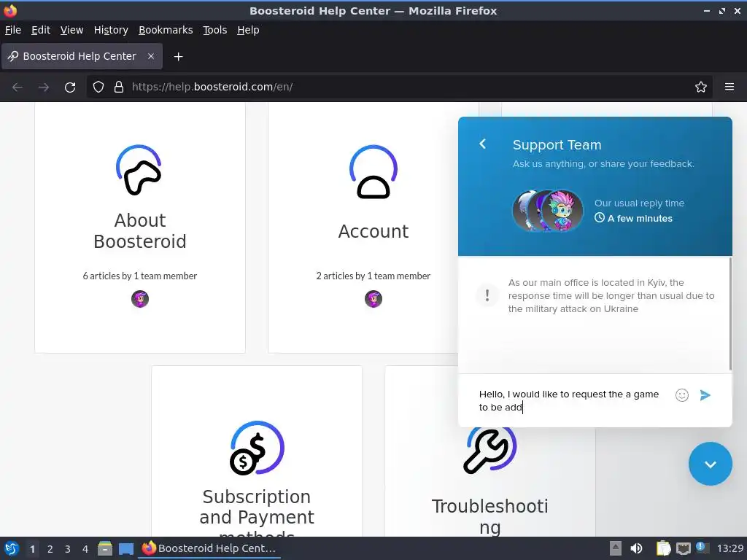Go back with browser back arrow

point(18,87)
